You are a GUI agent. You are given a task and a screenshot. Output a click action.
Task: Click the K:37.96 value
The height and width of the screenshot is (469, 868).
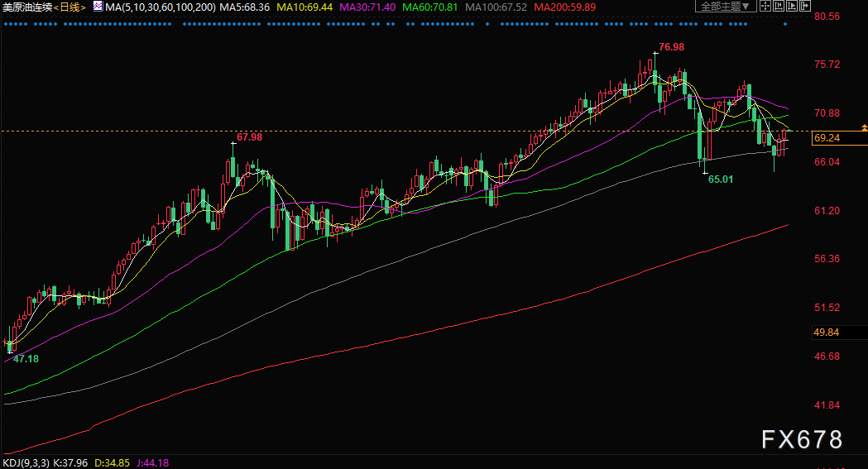[x=70, y=463]
